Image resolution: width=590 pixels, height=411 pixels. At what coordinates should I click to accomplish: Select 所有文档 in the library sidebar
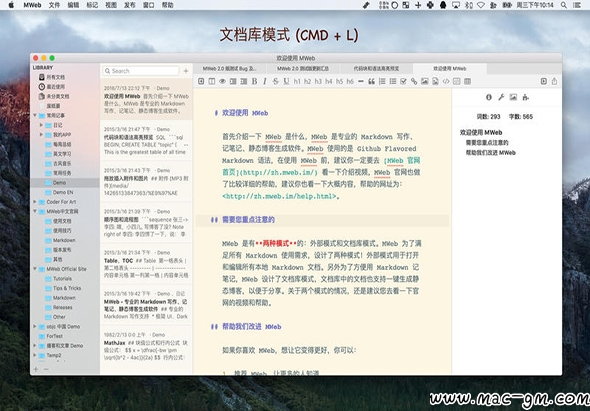tap(56, 77)
